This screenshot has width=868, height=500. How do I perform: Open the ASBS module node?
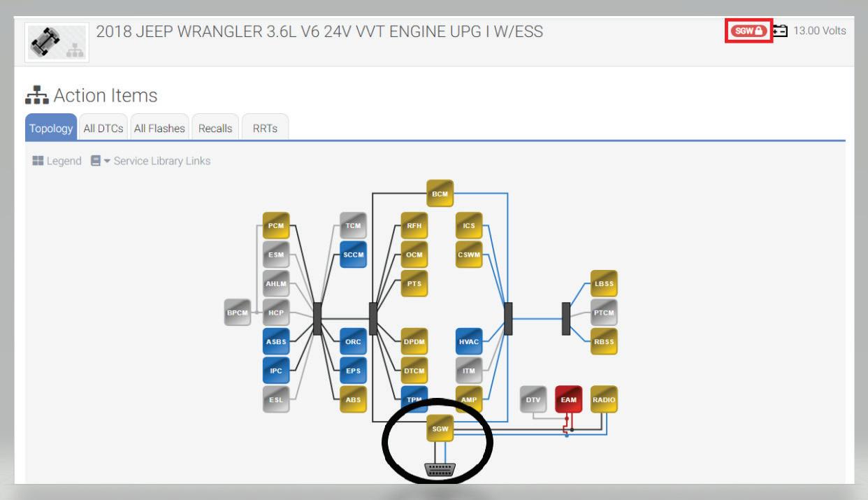click(275, 342)
